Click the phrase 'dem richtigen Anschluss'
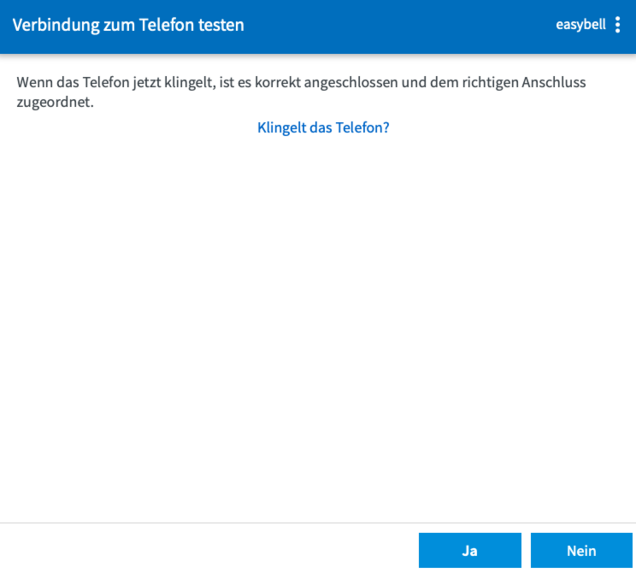Screen dimensions: 636x573 coord(508,82)
